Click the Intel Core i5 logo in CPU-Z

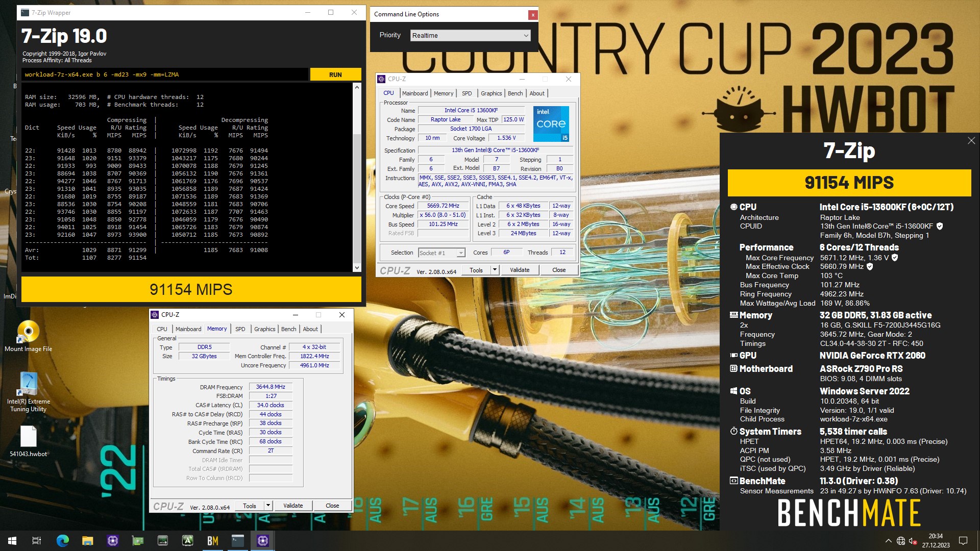[551, 124]
